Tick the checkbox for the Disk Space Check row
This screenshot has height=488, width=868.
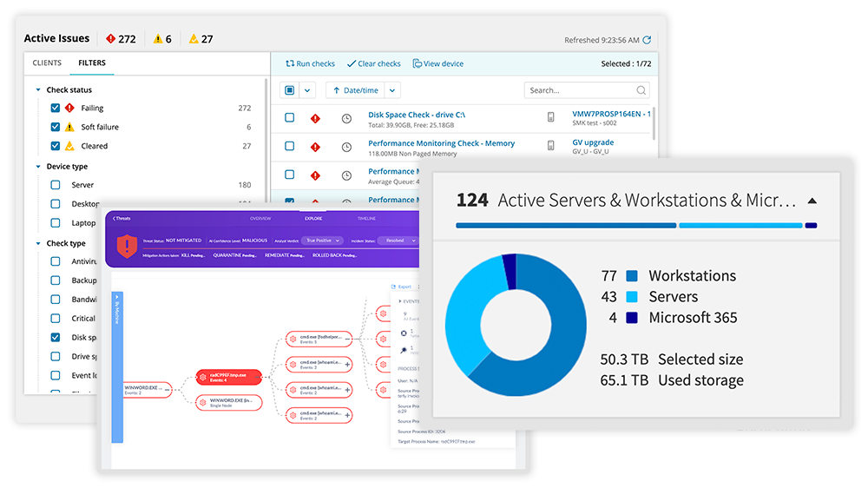(290, 118)
